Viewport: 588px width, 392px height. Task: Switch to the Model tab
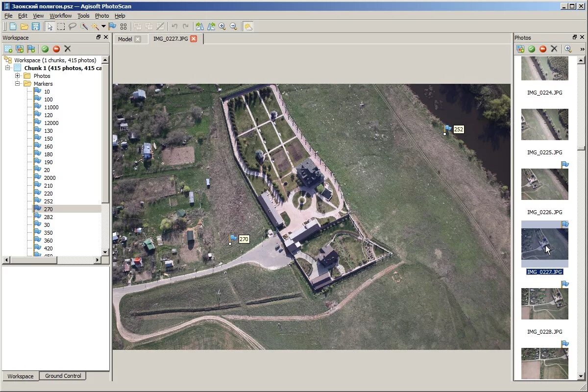coord(125,39)
